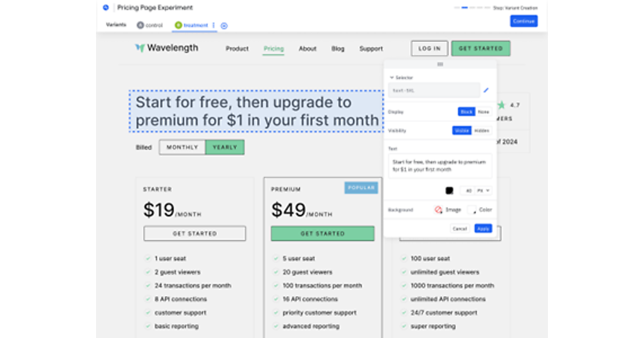Add a new variant with the plus icon

[x=224, y=25]
